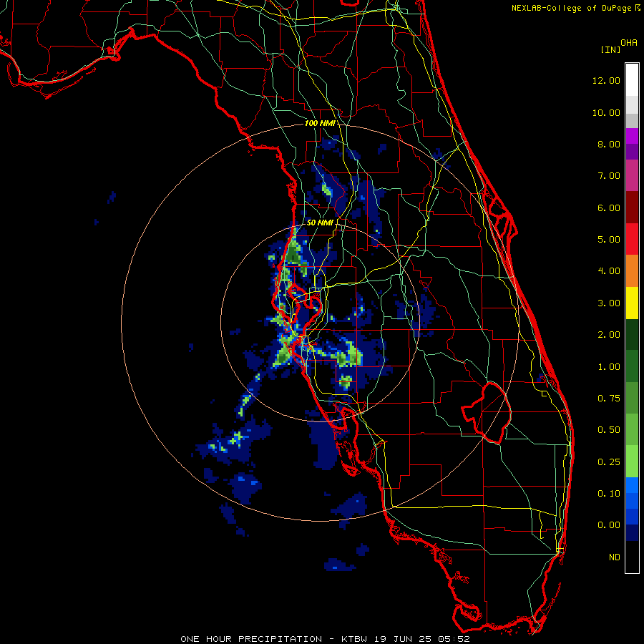Pick the pink swatch beside 7.00
Screen dimensions: 644x644
pyautogui.click(x=632, y=175)
